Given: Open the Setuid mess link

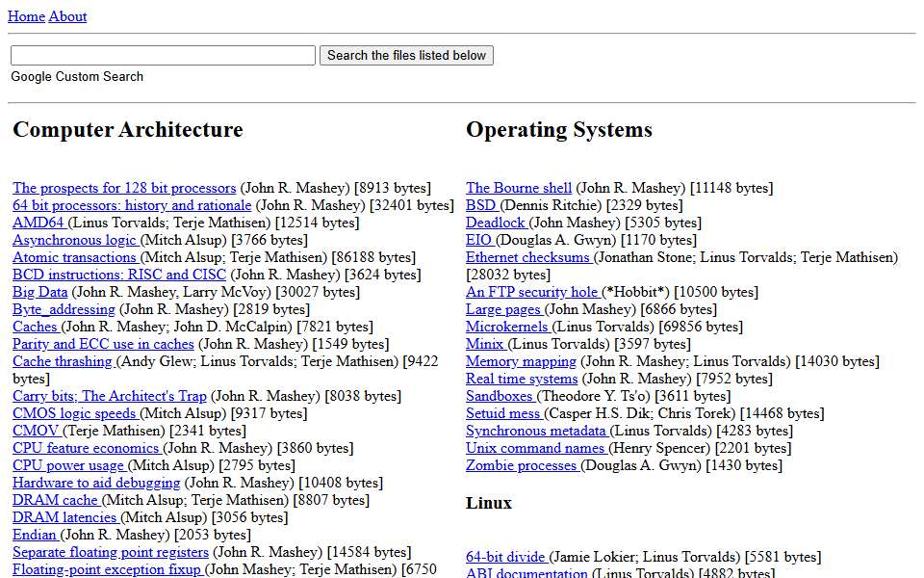Looking at the screenshot, I should [505, 413].
